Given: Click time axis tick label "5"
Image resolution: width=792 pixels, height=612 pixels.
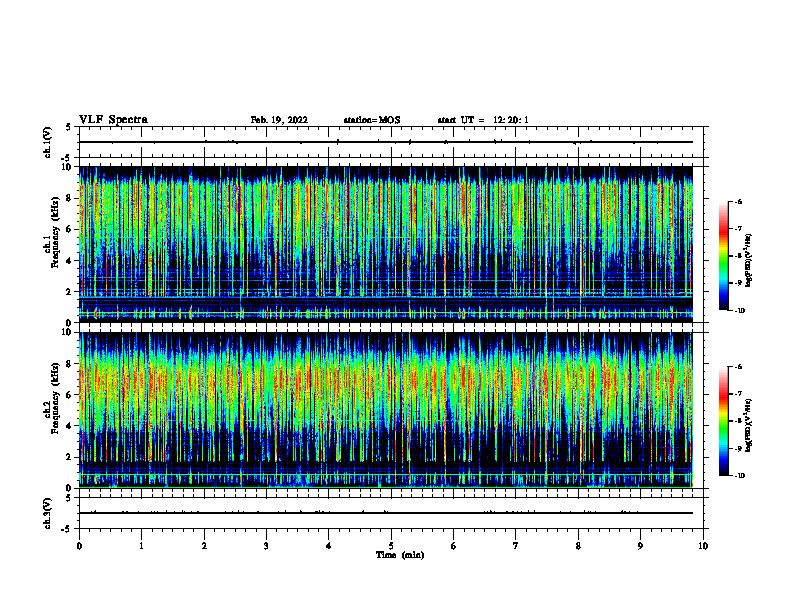Looking at the screenshot, I should (391, 546).
